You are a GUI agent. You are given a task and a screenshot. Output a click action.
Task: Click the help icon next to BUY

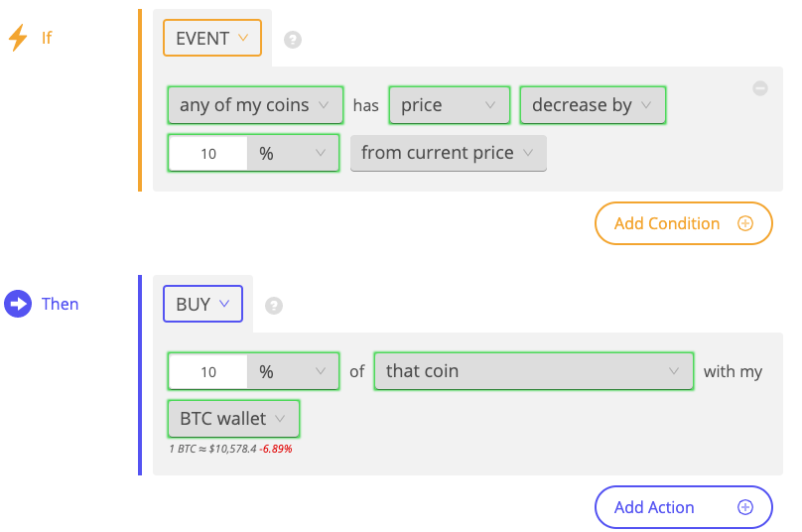pos(274,306)
